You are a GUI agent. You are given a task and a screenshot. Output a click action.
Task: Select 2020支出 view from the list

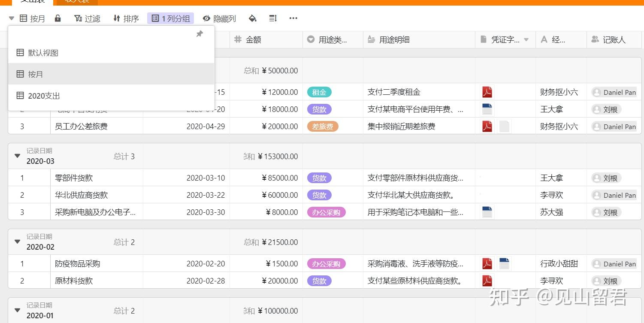coord(44,96)
